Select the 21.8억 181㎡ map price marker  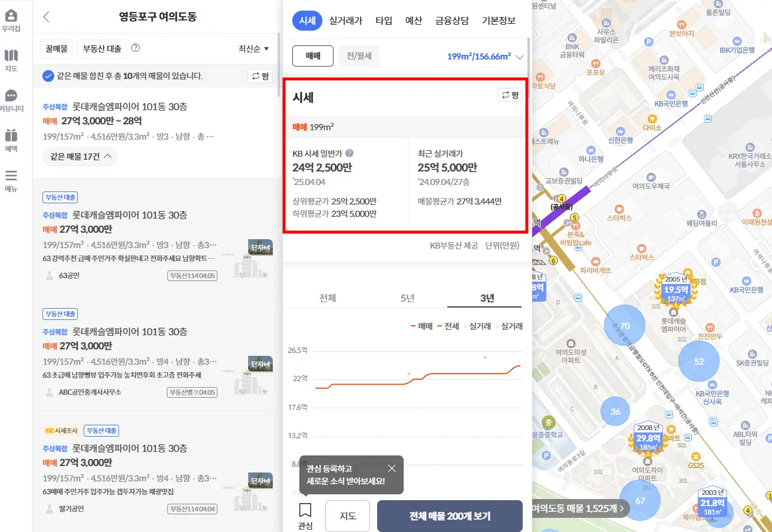coord(712,503)
